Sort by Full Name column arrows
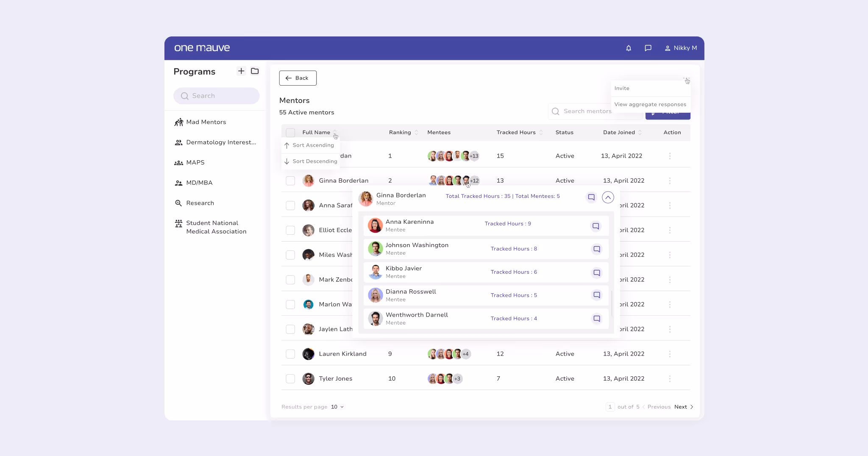 (x=335, y=133)
